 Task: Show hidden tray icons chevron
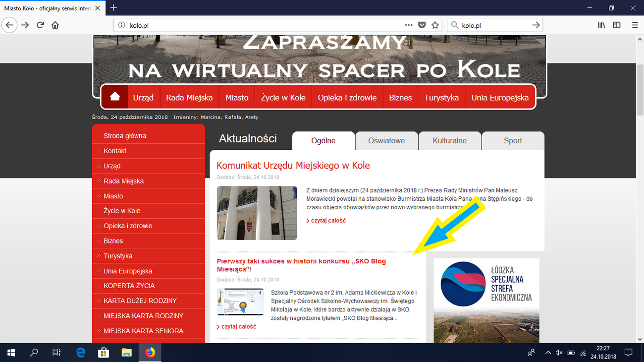click(548, 353)
